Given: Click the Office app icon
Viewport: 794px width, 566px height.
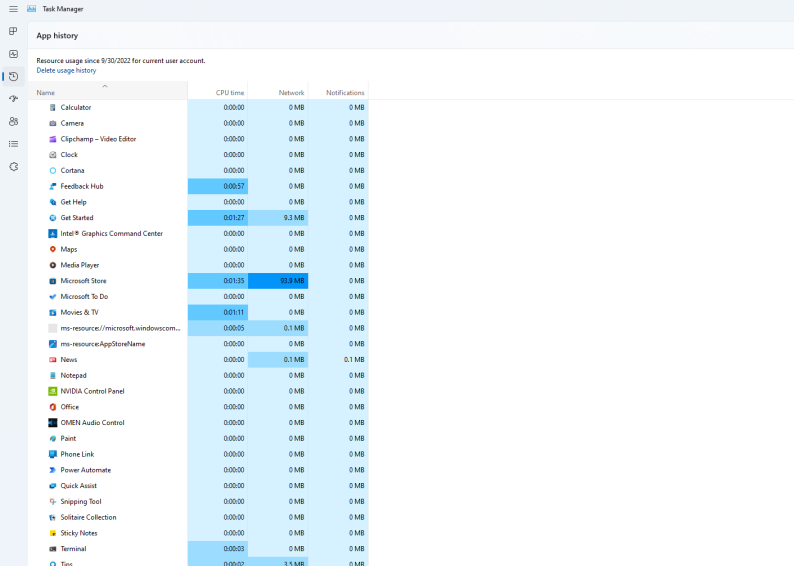Looking at the screenshot, I should 53,407.
